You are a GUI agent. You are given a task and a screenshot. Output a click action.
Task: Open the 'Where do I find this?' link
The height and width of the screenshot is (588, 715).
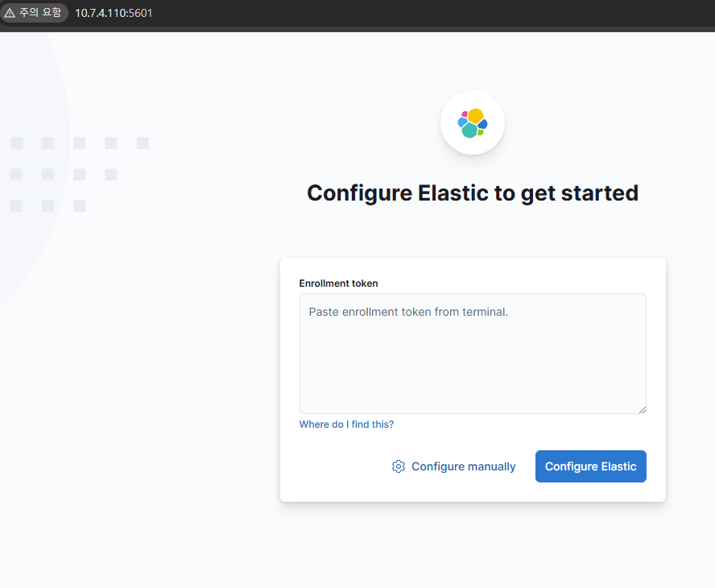pyautogui.click(x=346, y=424)
